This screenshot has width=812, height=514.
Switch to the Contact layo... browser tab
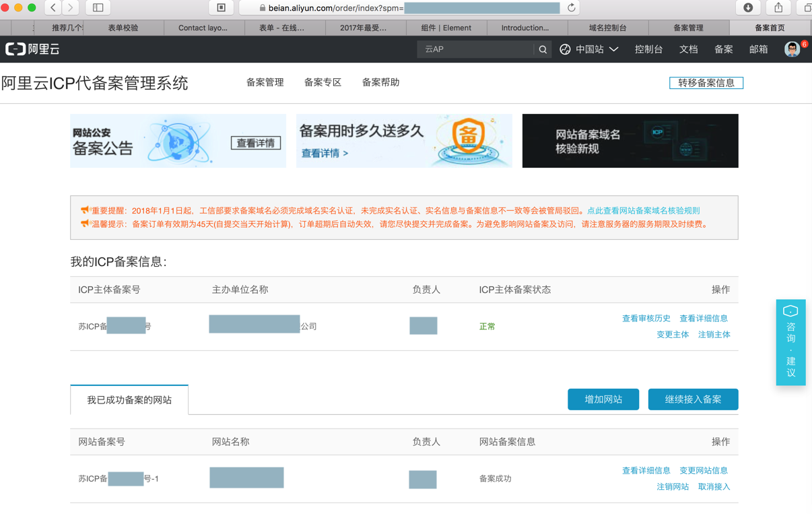[x=203, y=28]
